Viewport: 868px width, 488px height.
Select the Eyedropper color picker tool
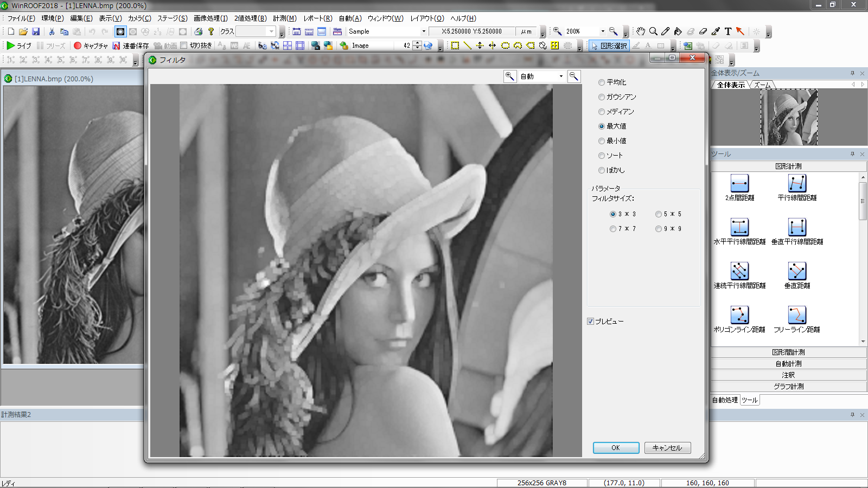tap(716, 31)
